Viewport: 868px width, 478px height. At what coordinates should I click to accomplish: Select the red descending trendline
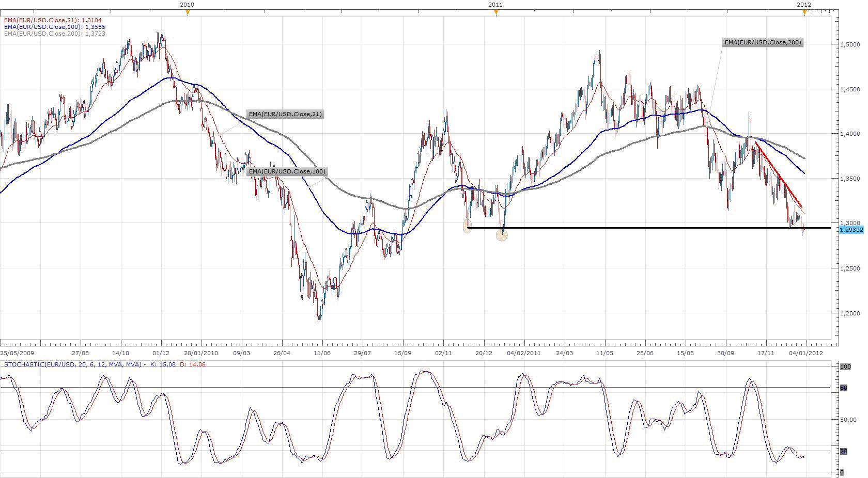[779, 175]
